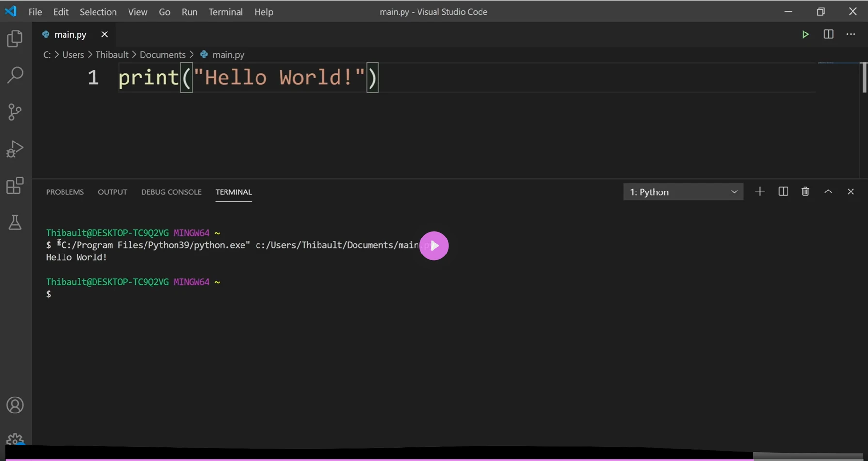
Task: Open the Explorer view in activity bar
Action: pyautogui.click(x=15, y=39)
